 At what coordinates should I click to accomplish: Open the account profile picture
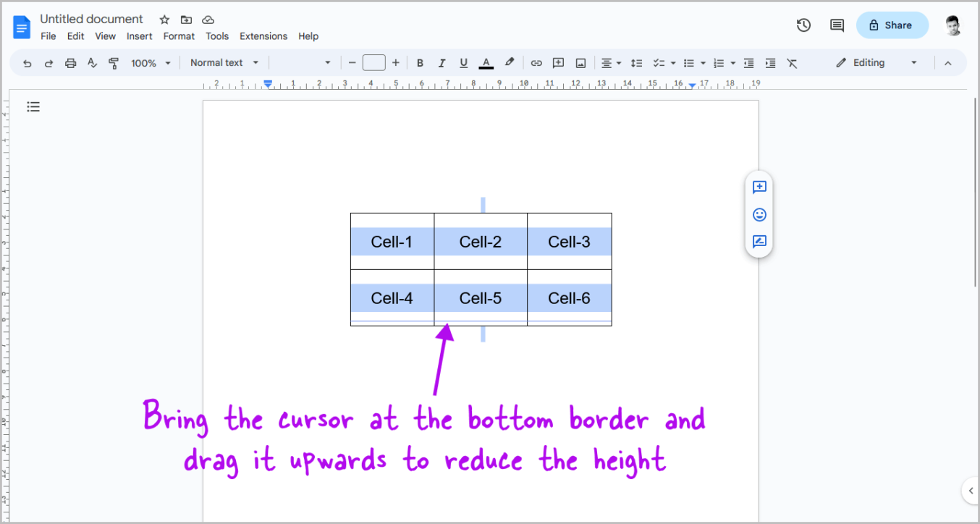[953, 25]
